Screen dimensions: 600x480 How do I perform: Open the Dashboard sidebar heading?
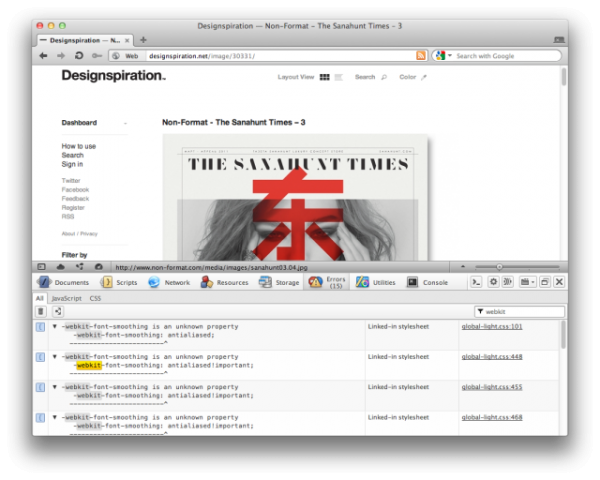pos(79,123)
